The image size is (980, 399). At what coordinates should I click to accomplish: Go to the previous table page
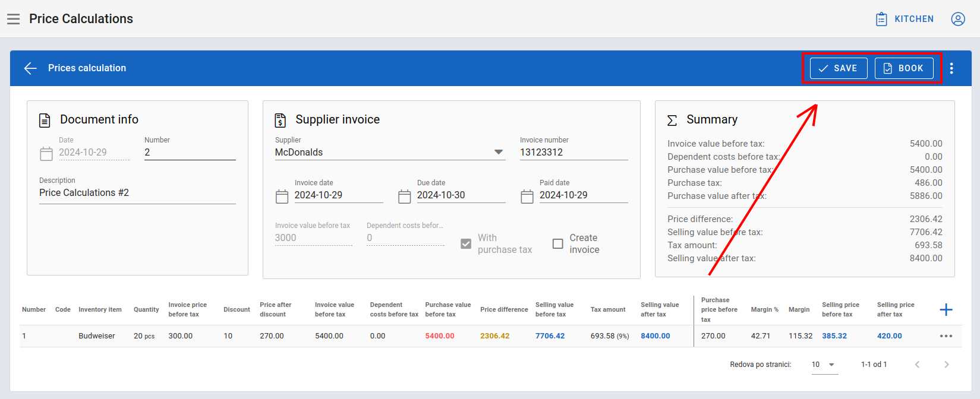[x=917, y=365]
